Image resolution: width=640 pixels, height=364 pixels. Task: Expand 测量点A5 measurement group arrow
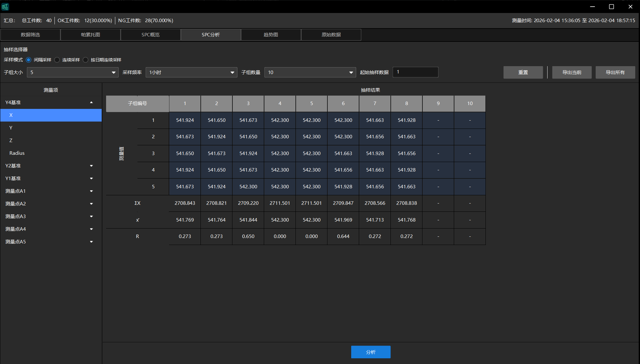(91, 242)
